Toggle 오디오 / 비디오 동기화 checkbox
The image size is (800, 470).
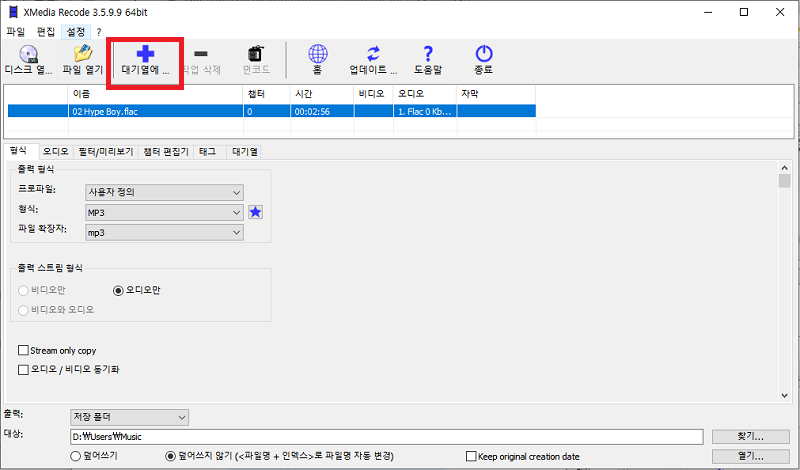(x=23, y=369)
